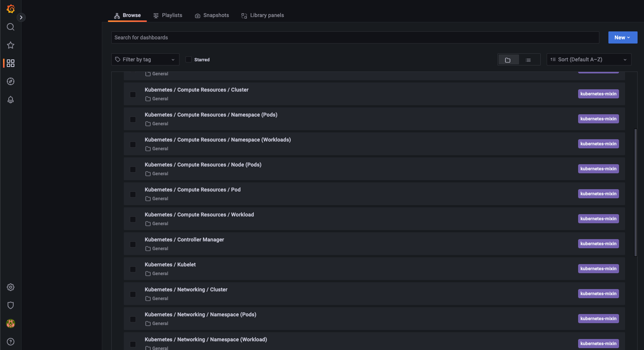
Task: Click kubernetes-mixin tag on Kubelet row
Action: pos(598,269)
